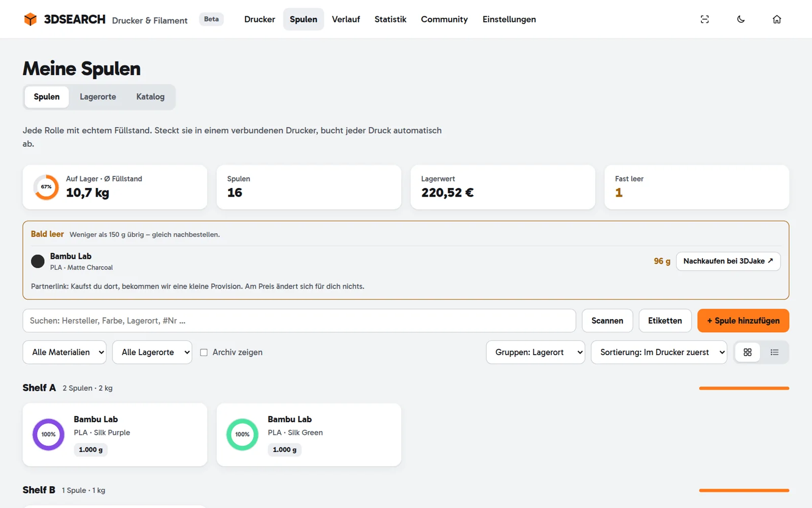Open the Spulen nav item
This screenshot has height=508, width=812.
[x=303, y=19]
